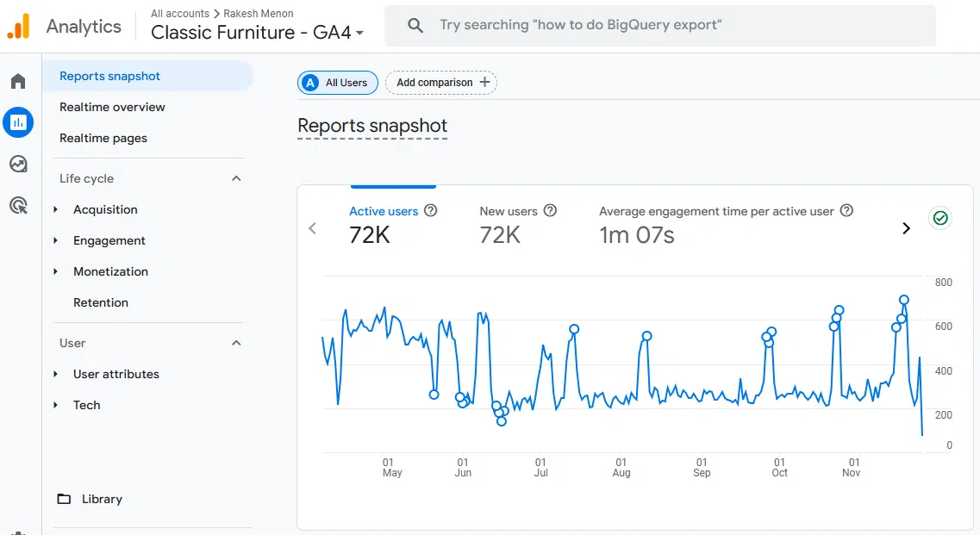Click the help icon beside Active users
Viewport: 980px width, 535px height.
coord(431,211)
